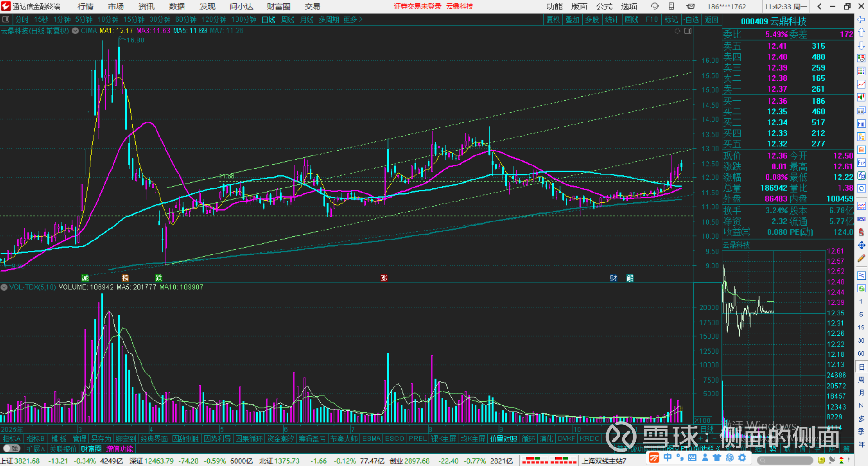868x466 pixels.
Task: Switch to the 60分钟 period tab
Action: [x=186, y=19]
